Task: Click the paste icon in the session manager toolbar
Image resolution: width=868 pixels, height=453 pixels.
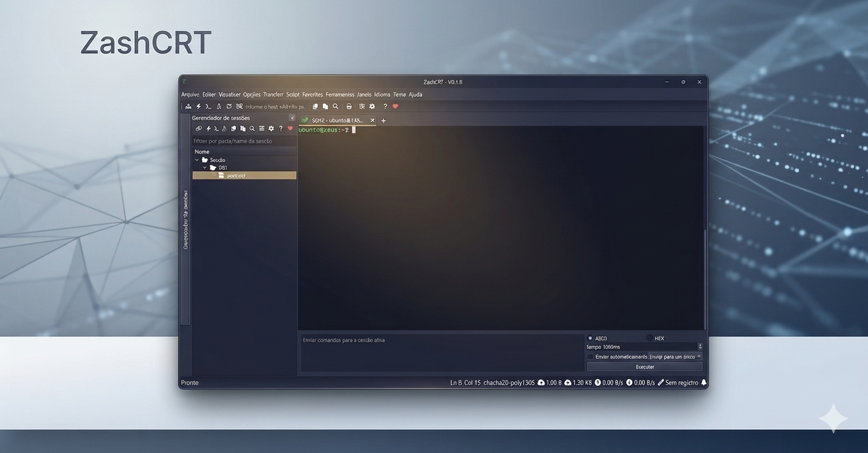Action: click(243, 129)
